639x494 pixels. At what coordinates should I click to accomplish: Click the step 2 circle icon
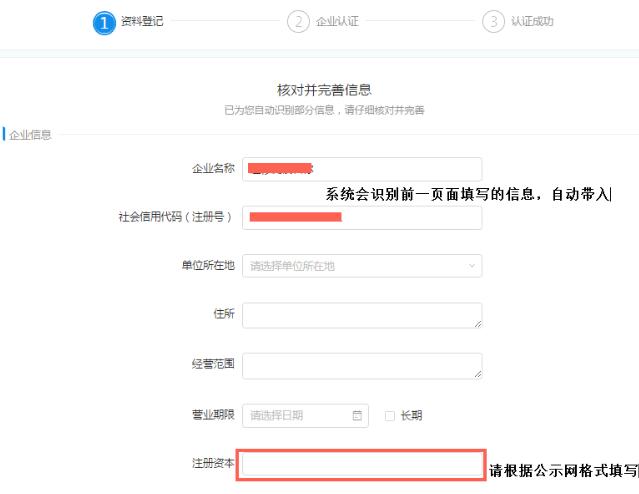[297, 22]
